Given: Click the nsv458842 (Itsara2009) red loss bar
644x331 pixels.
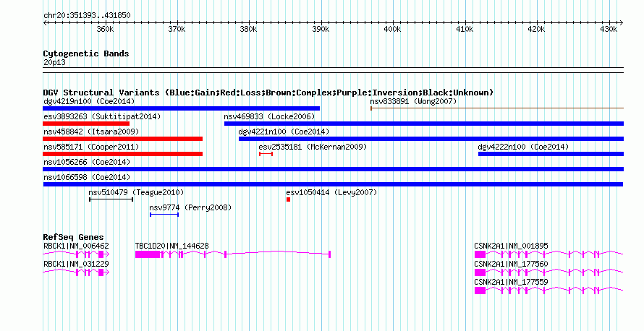Looking at the screenshot, I should [123, 139].
